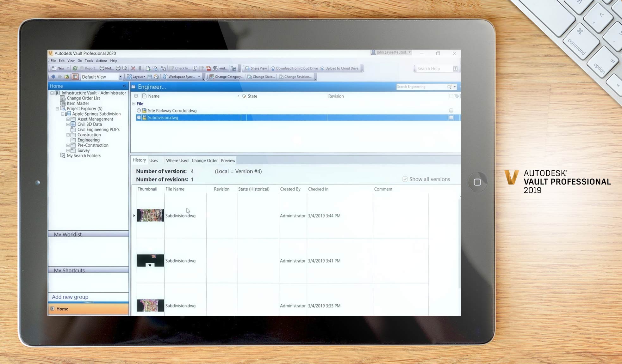Click the Home shortcut group button

[x=62, y=309]
